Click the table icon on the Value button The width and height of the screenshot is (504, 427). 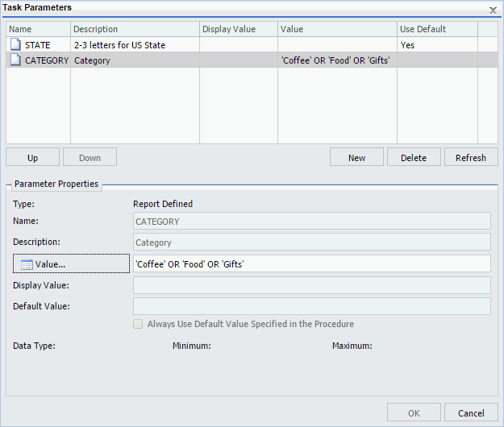pos(27,264)
